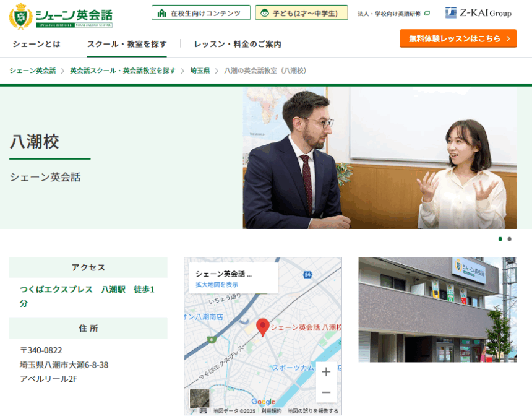Go to 埼玉県 breadcrumb link
532x419 pixels.
tap(200, 71)
